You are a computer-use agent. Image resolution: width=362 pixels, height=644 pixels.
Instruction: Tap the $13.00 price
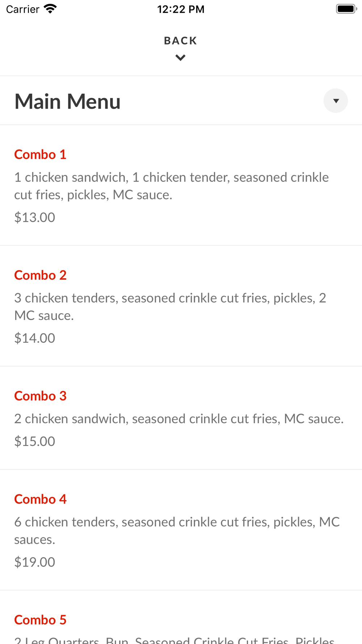[x=35, y=217]
